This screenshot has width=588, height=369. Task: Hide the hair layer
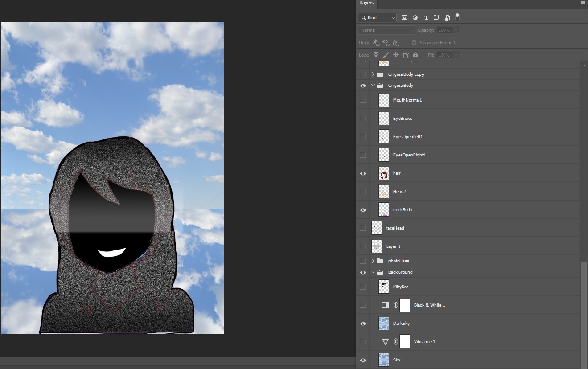click(x=363, y=173)
